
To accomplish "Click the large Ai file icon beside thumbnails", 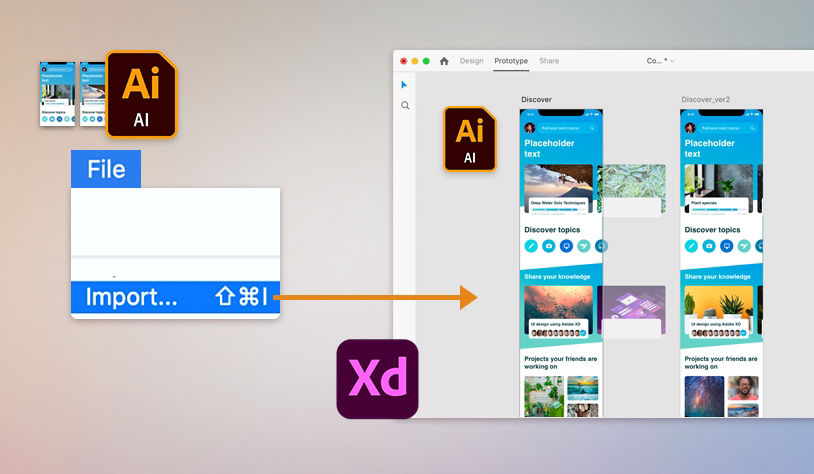I will 141,94.
